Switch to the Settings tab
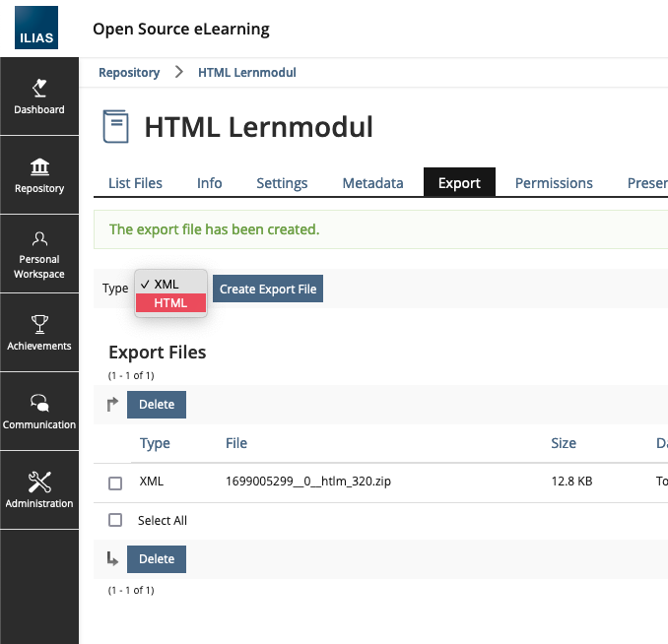This screenshot has width=668, height=644. (282, 183)
